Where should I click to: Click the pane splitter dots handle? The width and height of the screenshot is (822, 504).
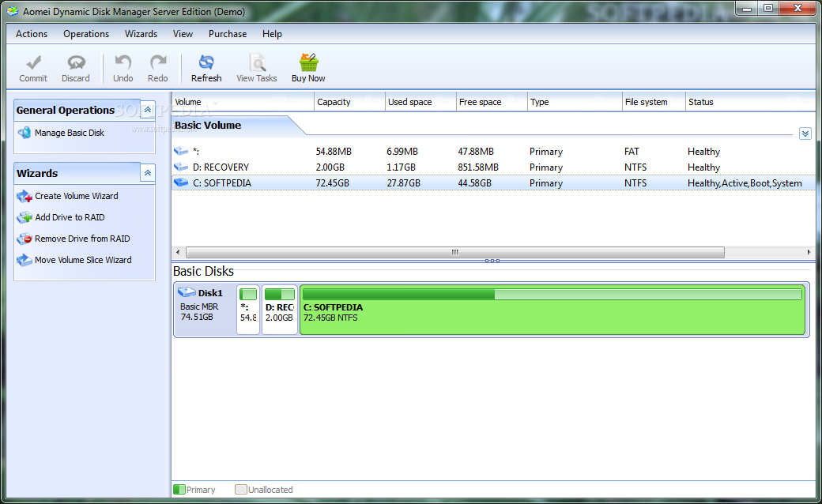pyautogui.click(x=492, y=261)
